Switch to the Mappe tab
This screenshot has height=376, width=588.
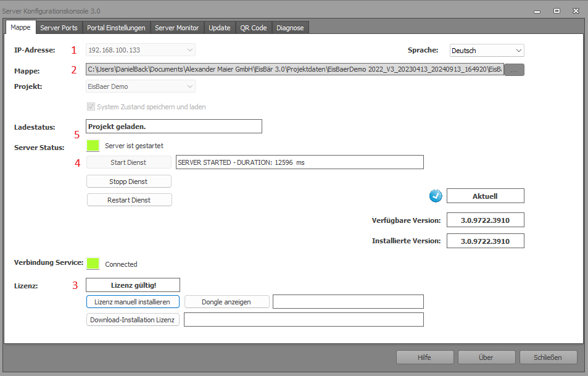[20, 27]
